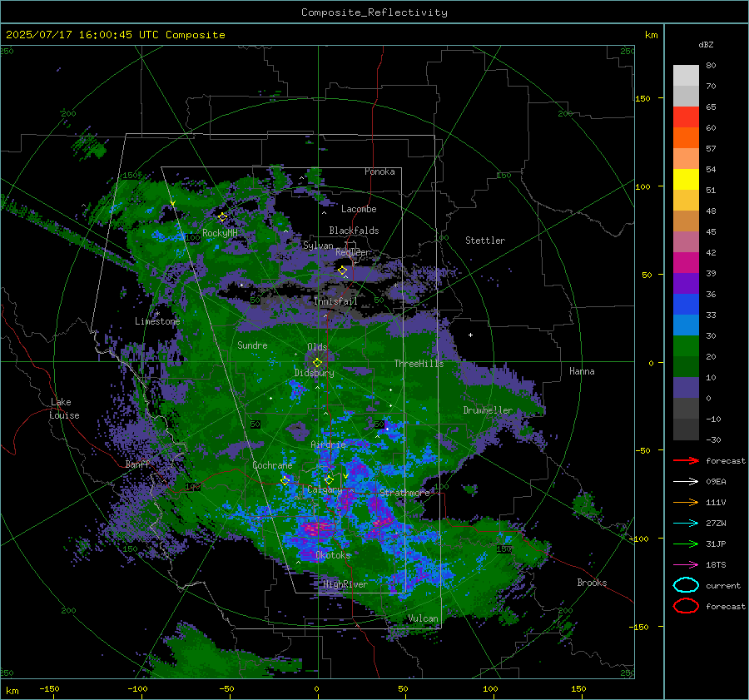Click the asterisk marker above Limestone
Viewport: 749px width, 700px height.
coord(157,314)
